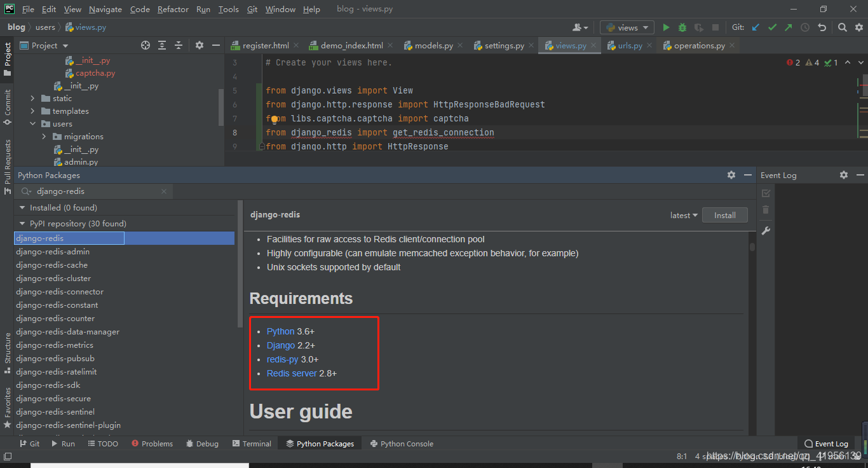This screenshot has width=868, height=468.
Task: Open the latest version dropdown
Action: pos(684,216)
